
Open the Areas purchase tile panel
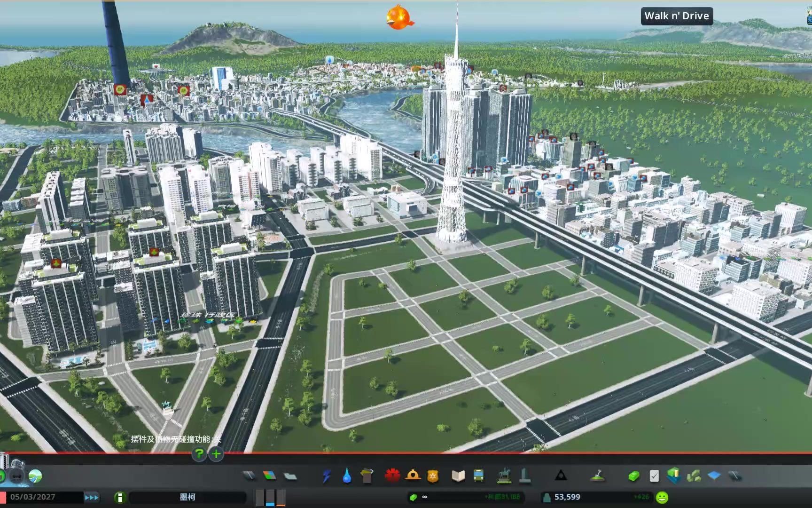[x=674, y=476]
